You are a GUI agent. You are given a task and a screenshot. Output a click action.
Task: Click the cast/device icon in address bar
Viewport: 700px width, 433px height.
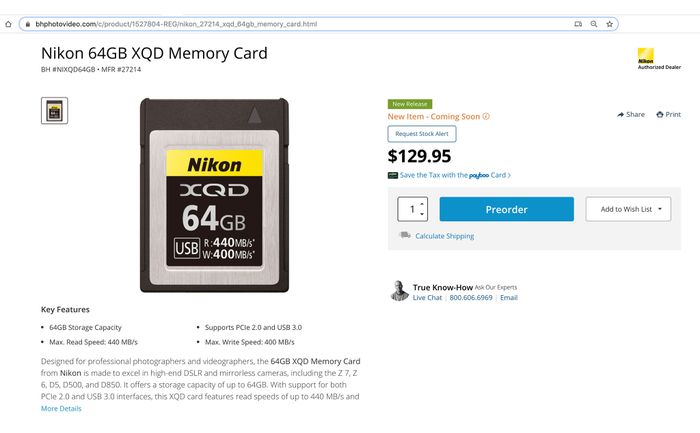tap(578, 24)
